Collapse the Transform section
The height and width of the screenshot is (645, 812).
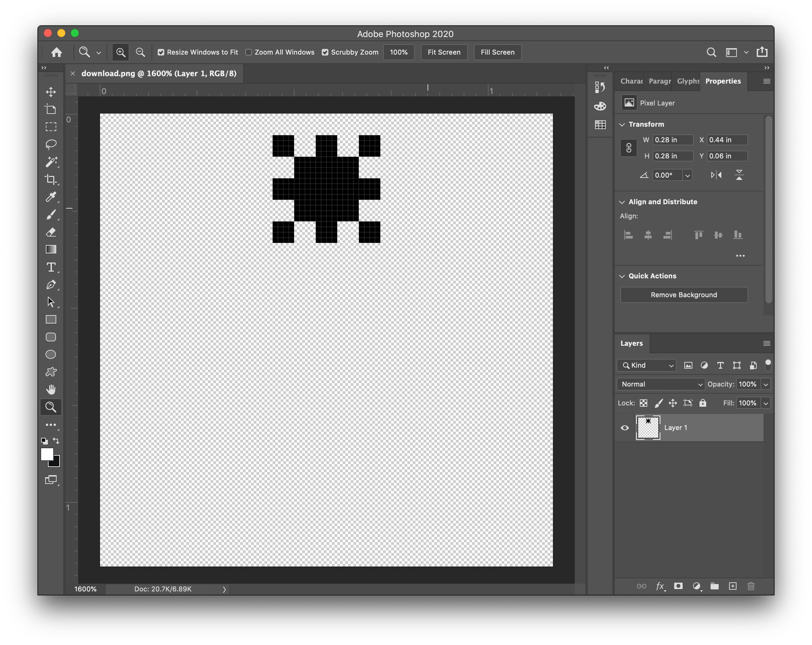(622, 124)
